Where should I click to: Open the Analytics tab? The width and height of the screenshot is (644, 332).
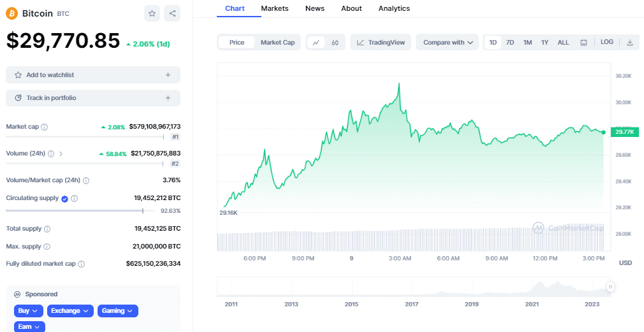(394, 8)
